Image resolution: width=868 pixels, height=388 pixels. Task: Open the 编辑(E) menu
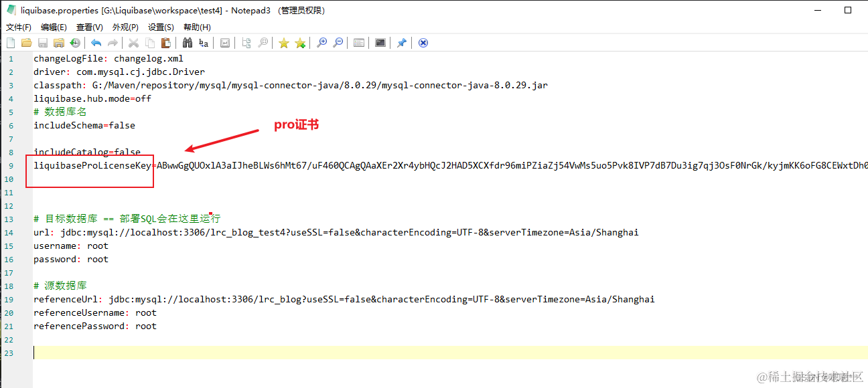pos(54,27)
